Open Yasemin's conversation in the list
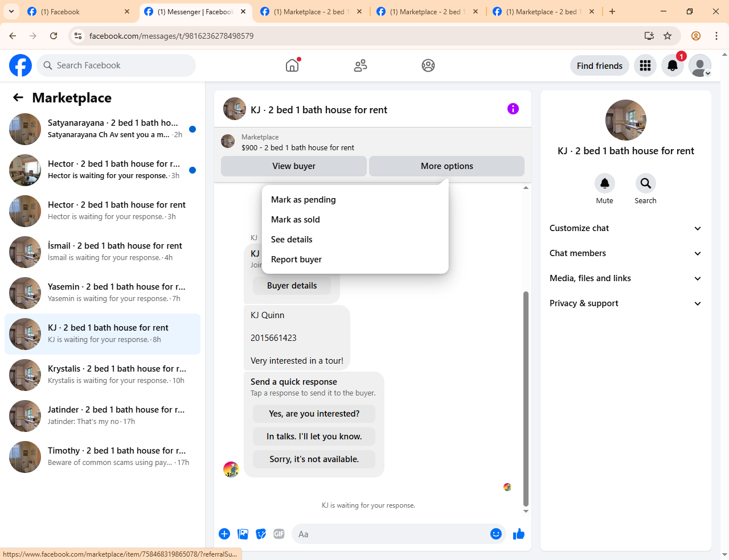 (x=103, y=293)
